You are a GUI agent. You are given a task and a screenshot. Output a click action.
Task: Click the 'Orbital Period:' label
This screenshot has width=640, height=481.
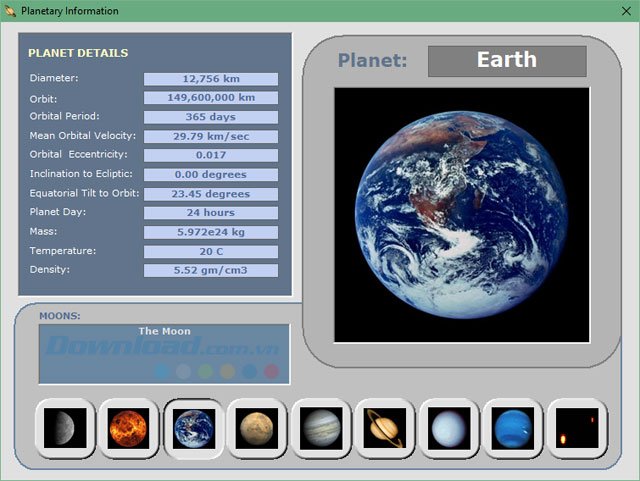click(x=64, y=116)
